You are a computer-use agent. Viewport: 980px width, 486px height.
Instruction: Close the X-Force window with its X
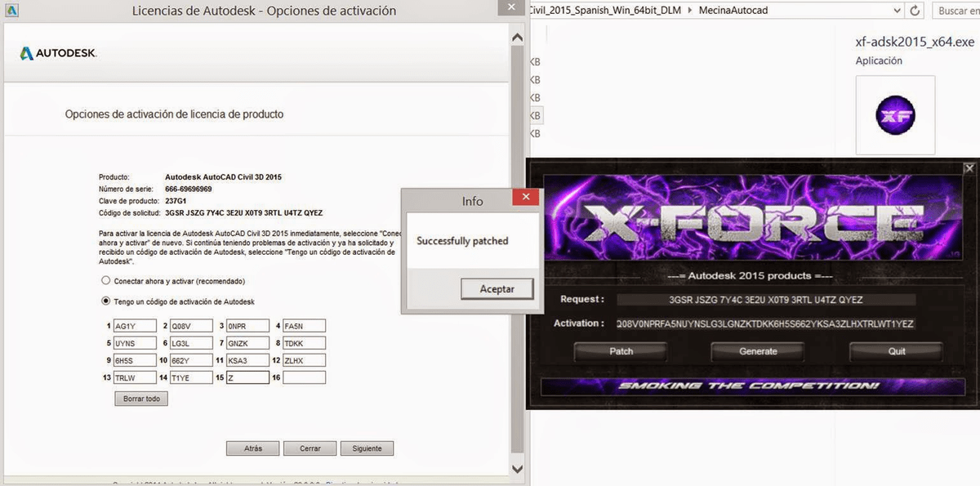tap(969, 168)
